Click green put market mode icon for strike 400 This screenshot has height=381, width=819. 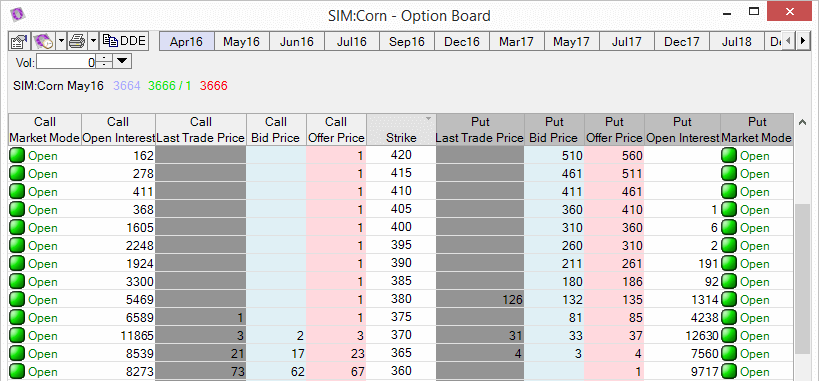pos(729,227)
